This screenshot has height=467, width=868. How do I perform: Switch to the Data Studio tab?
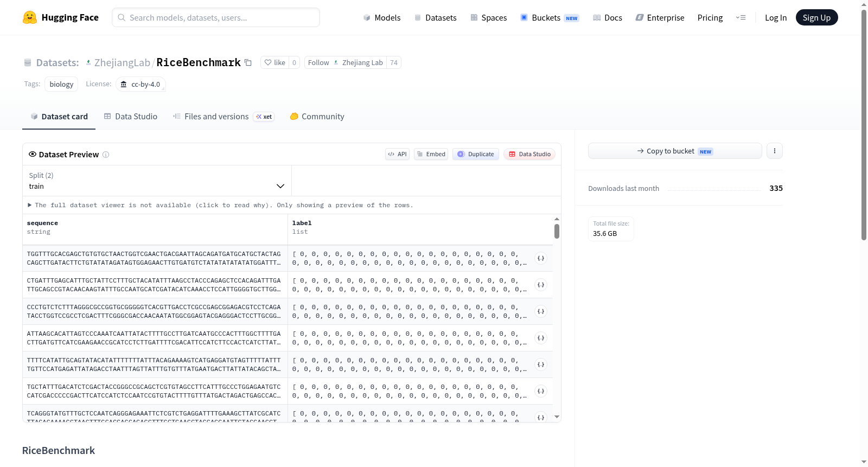tap(131, 117)
